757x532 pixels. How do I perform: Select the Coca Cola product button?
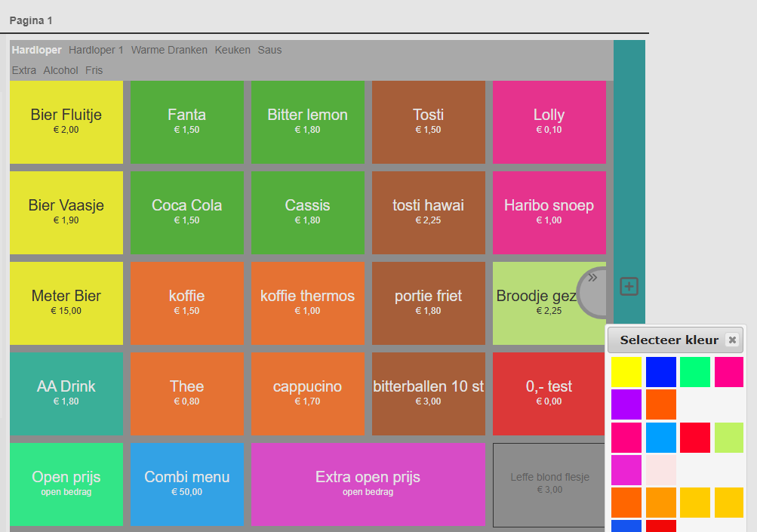click(187, 212)
